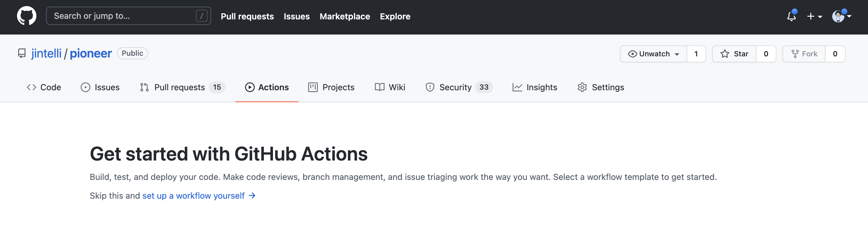
Task: Switch to the Code tab
Action: 44,87
